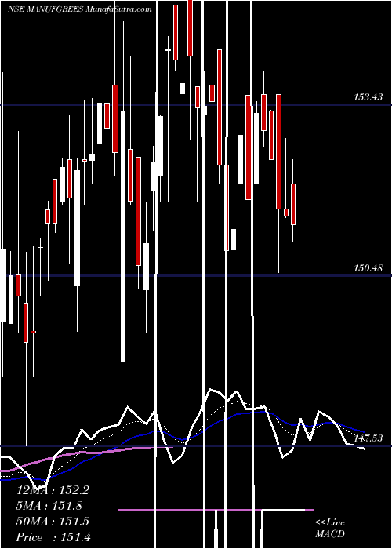The height and width of the screenshot is (549, 392).
Task: Click the <<Live MACD label
Action: tap(330, 529)
